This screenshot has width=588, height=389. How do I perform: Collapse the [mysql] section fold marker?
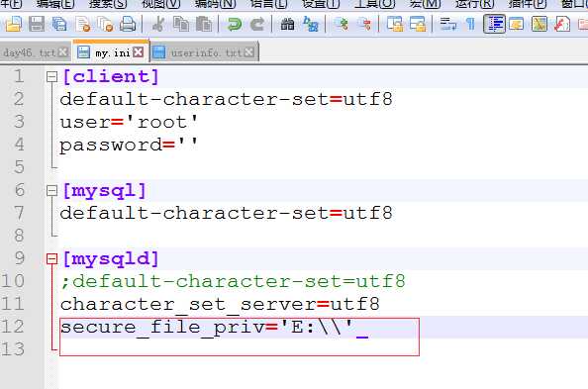51,191
